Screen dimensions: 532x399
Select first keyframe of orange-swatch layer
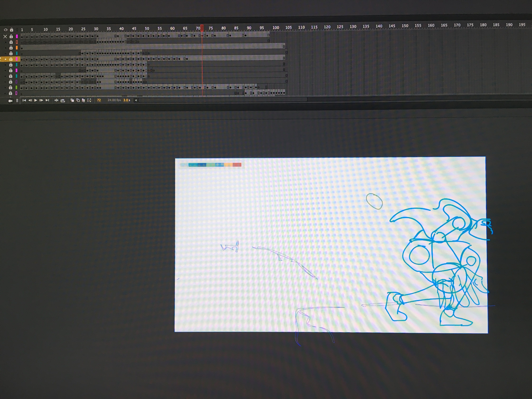(22, 48)
